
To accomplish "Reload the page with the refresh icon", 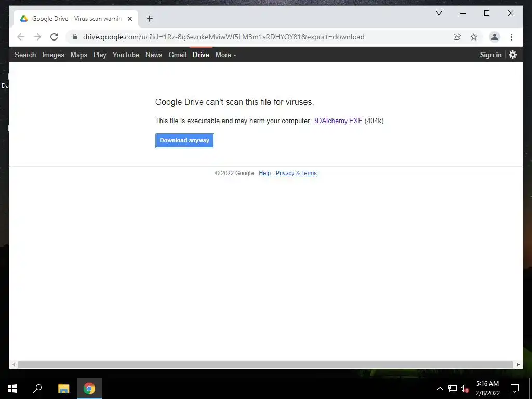I will pos(54,37).
